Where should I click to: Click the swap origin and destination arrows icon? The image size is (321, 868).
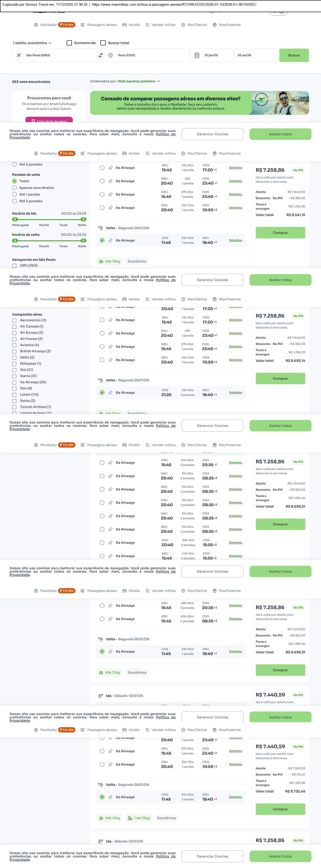pyautogui.click(x=100, y=55)
